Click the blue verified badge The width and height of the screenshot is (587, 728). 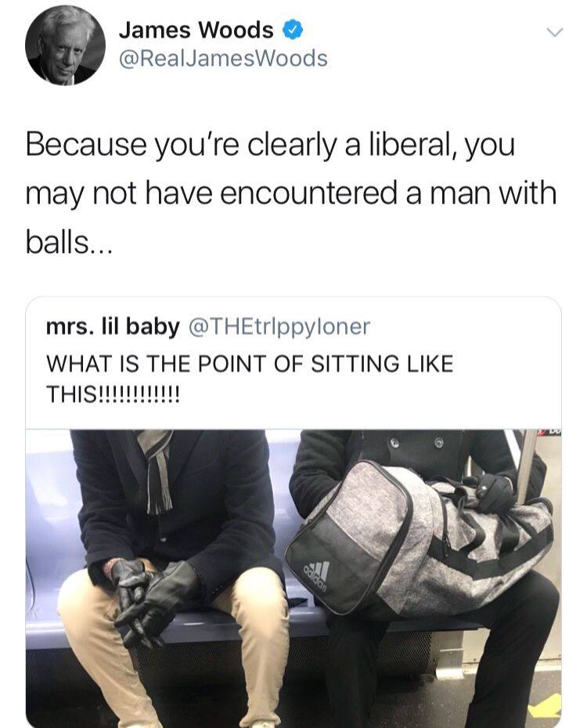point(293,31)
